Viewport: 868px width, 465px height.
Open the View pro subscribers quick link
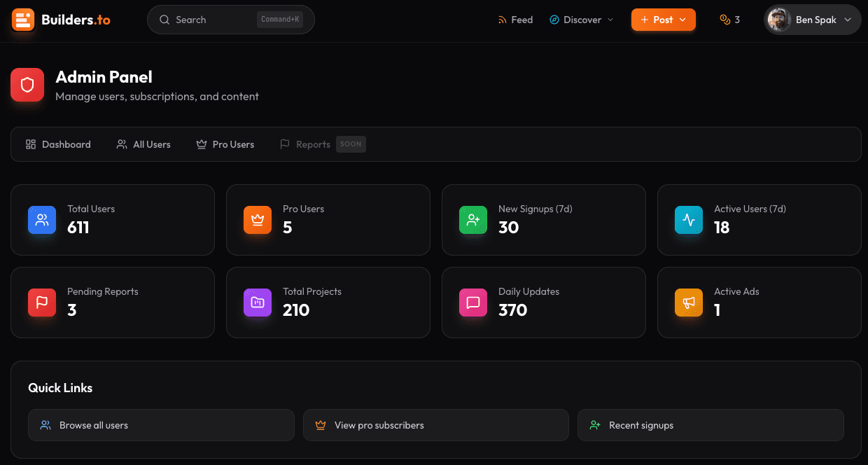435,425
